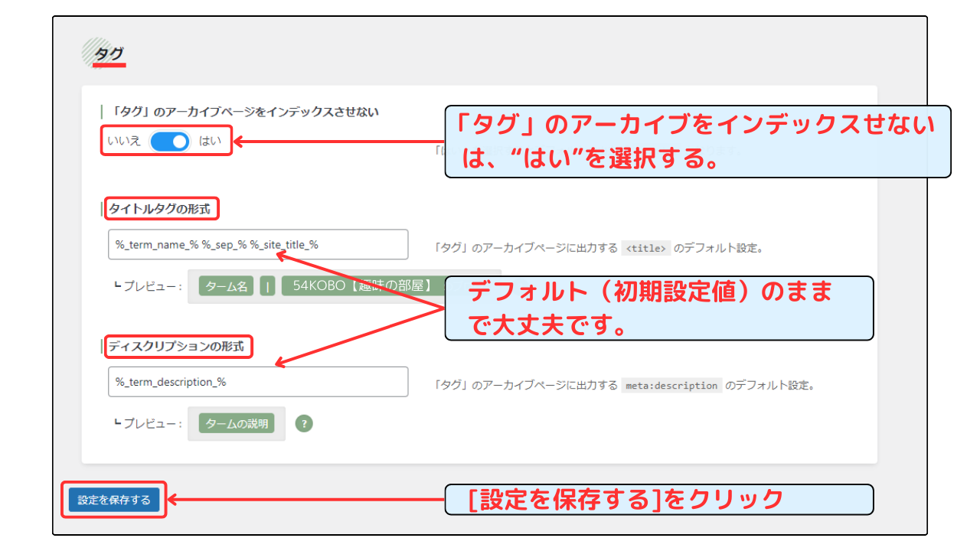Click the いいえ label beside the switch
Viewport: 980px width, 551px height.
(x=124, y=142)
